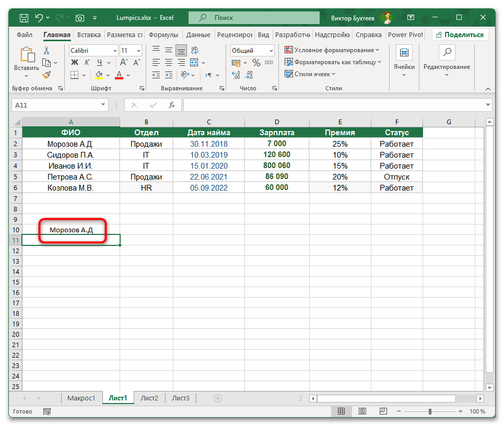The image size is (504, 426).
Task: Click the Copy icon in clipboard group
Action: pyautogui.click(x=47, y=62)
